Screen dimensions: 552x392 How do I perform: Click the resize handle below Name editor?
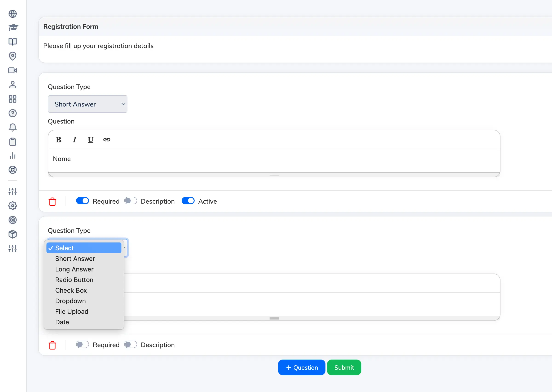point(274,175)
